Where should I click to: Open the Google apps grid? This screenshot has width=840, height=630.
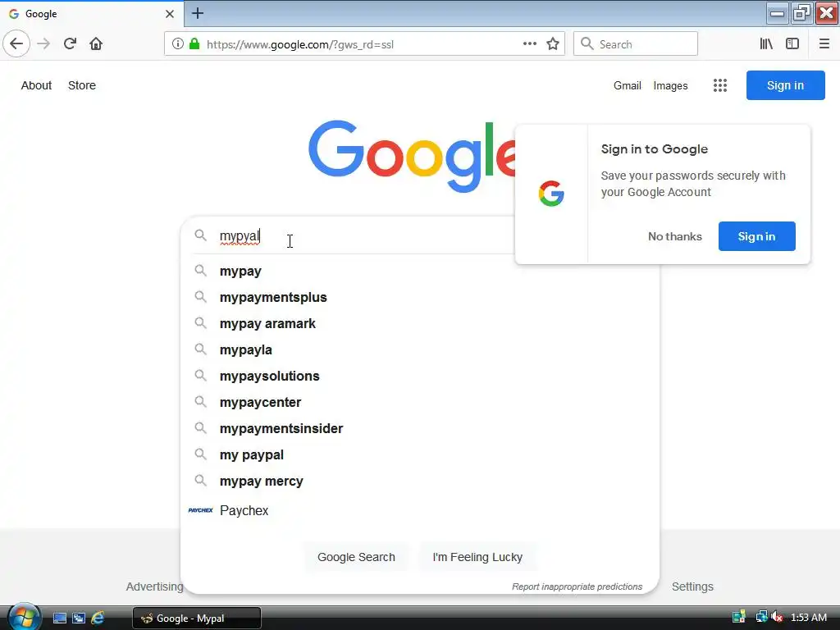tap(720, 85)
